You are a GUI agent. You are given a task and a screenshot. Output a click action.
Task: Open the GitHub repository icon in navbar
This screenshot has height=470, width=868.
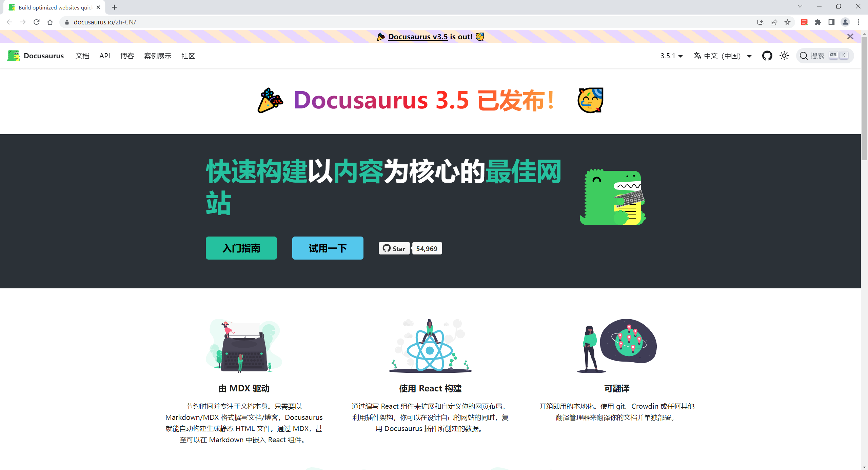coord(767,56)
